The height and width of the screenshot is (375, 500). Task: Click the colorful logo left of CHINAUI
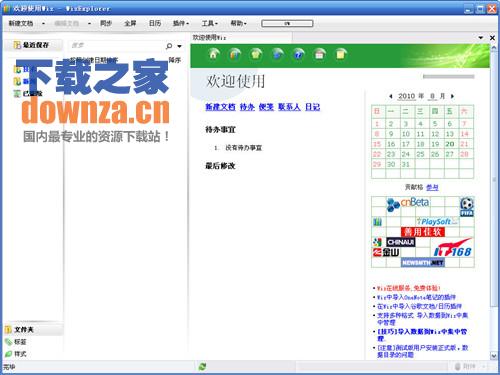pyautogui.click(x=378, y=242)
